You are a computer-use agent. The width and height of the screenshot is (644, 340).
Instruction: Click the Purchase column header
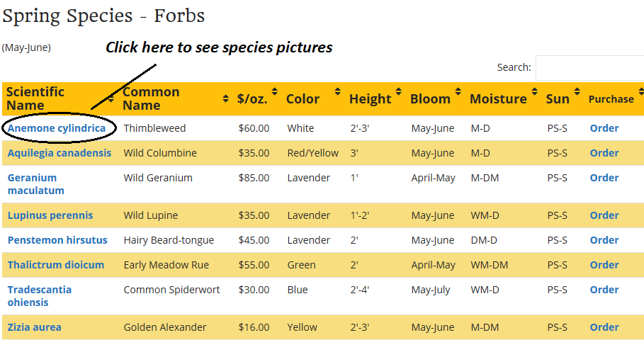[611, 99]
